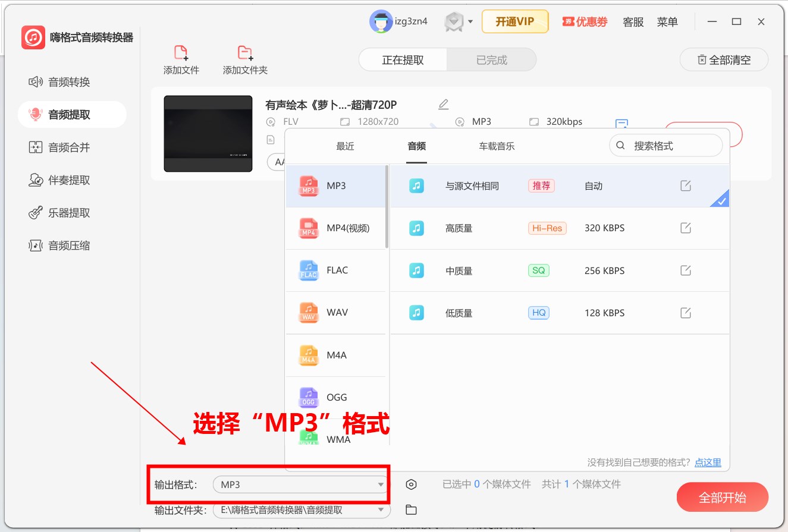Select the WMA format entry
The height and width of the screenshot is (532, 788).
(336, 439)
